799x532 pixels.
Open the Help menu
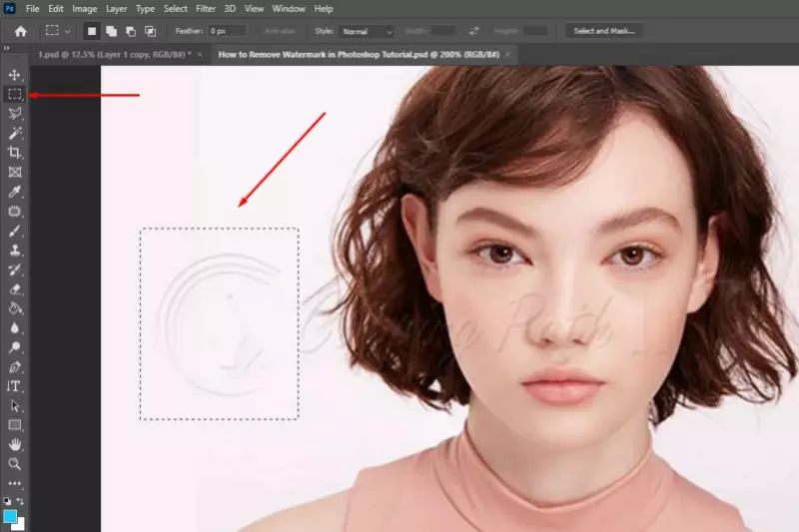click(x=323, y=9)
